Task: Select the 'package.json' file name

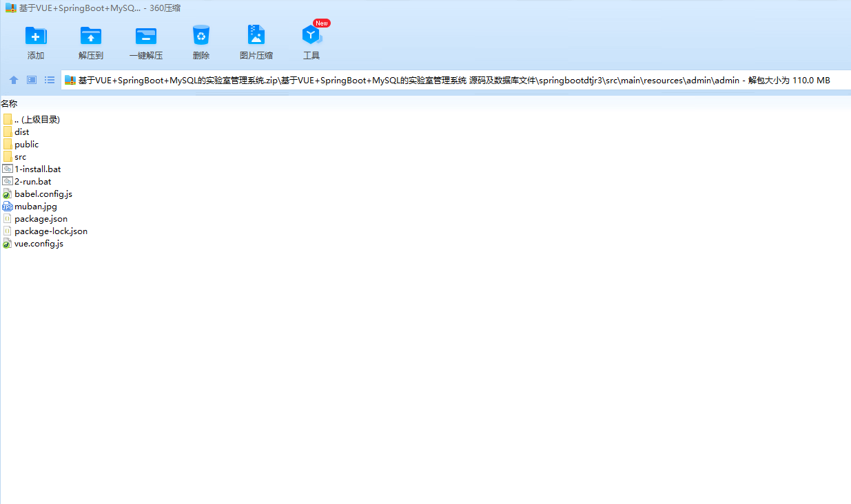Action: coord(41,219)
